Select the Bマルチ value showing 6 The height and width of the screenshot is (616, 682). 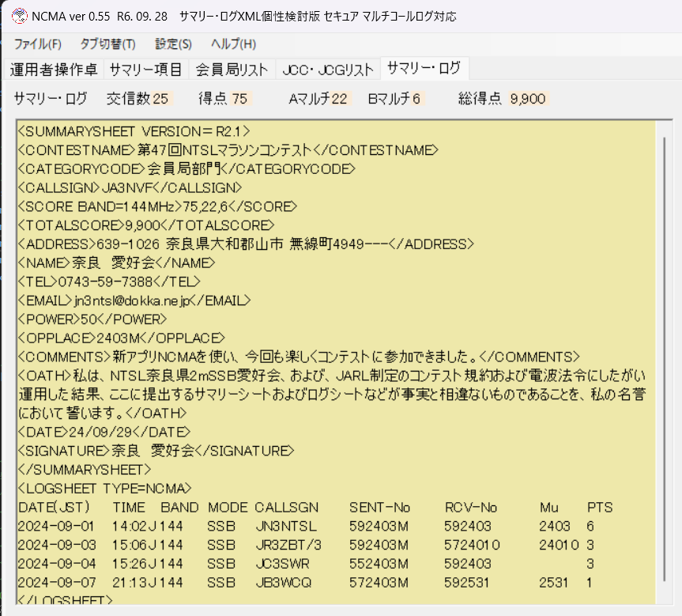(x=416, y=99)
